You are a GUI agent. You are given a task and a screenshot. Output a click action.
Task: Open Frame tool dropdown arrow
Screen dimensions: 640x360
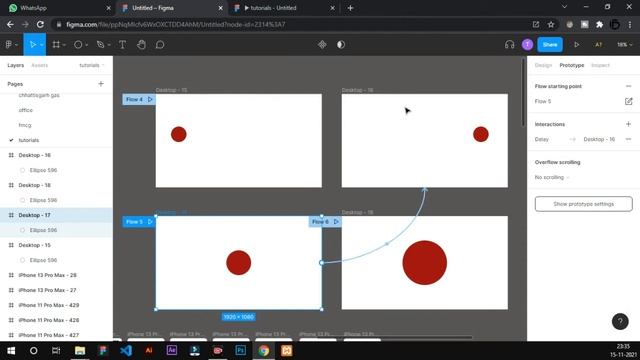[x=64, y=45]
